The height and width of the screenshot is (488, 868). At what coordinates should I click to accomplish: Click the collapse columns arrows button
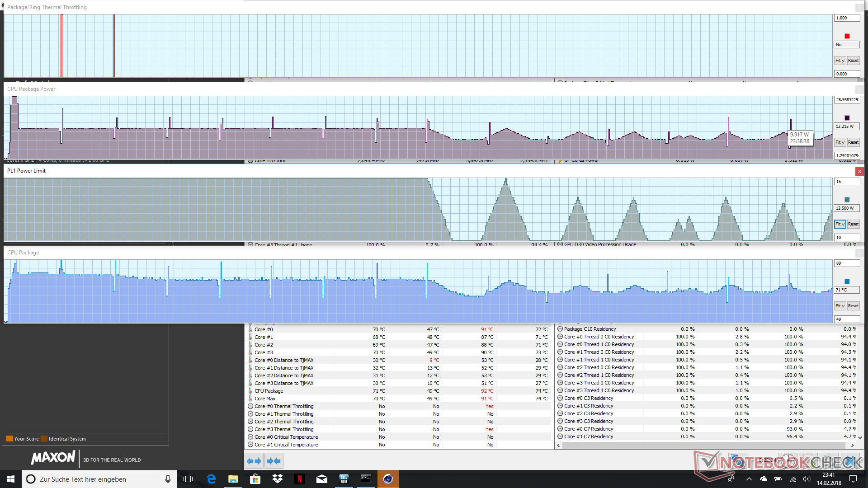(274, 461)
